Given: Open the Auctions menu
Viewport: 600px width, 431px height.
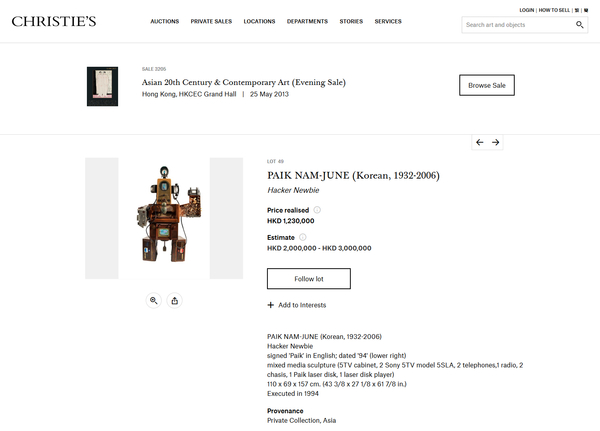Looking at the screenshot, I should 165,21.
